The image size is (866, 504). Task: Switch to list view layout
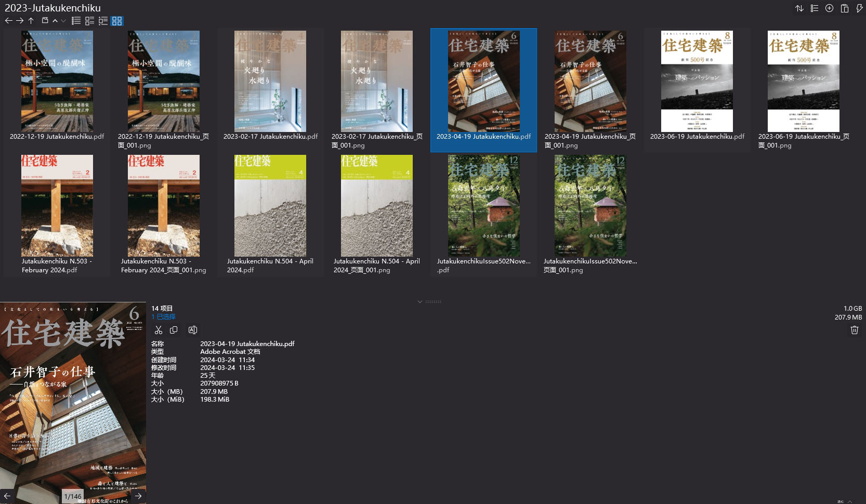(x=75, y=21)
